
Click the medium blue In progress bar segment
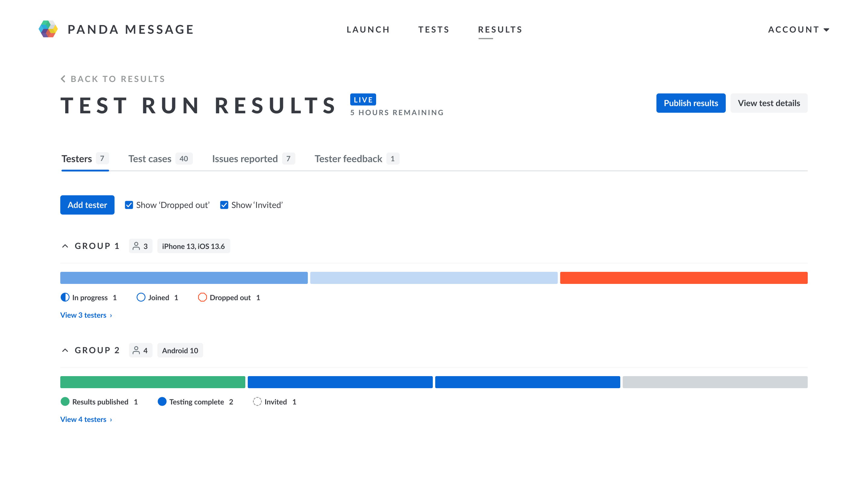[184, 278]
